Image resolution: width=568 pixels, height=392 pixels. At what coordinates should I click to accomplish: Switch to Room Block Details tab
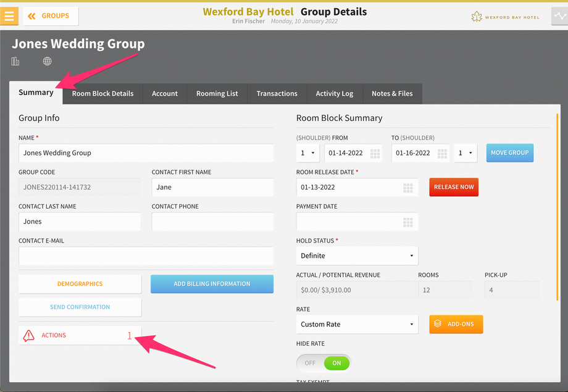tap(102, 94)
